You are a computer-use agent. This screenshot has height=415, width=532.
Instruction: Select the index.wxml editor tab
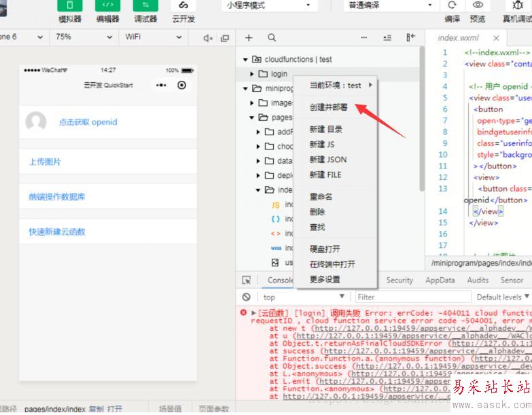click(x=458, y=38)
